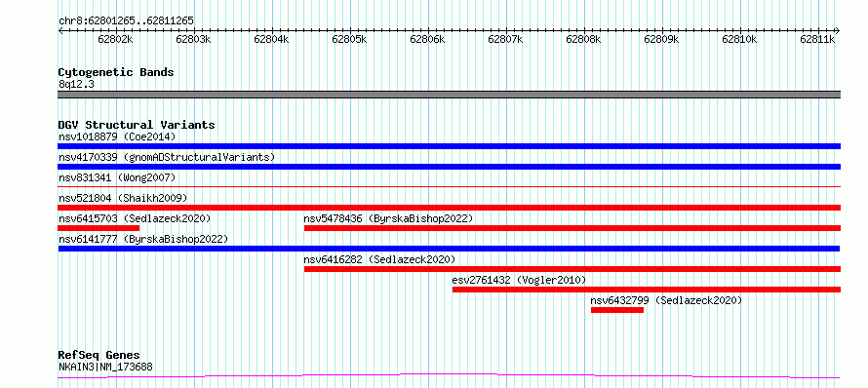This screenshot has height=388, width=868.
Task: Click the magenta NKAIN3 gene line
Action: point(449,376)
